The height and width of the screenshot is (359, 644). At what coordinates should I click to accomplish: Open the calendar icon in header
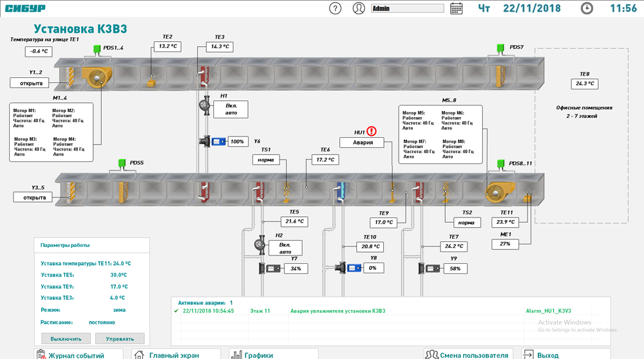pyautogui.click(x=456, y=8)
